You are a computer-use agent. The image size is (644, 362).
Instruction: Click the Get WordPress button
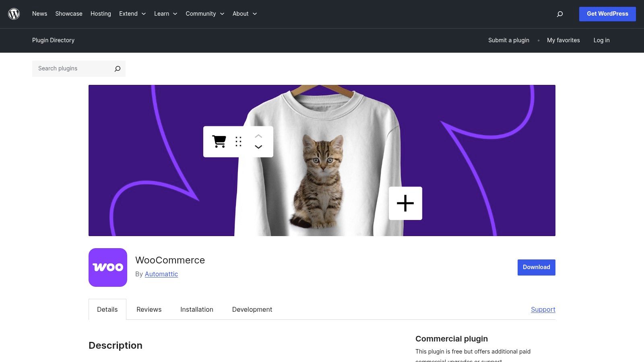607,14
